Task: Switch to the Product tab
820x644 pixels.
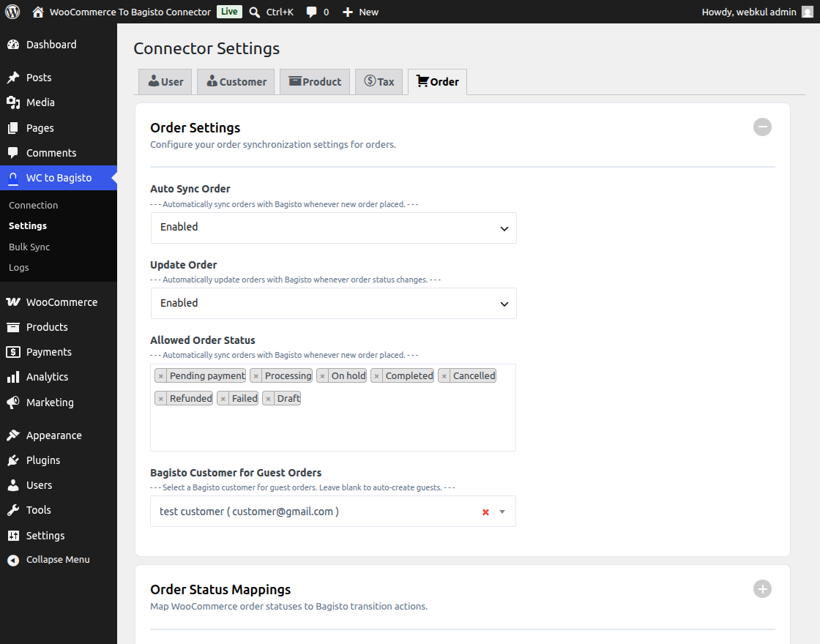Action: click(315, 81)
